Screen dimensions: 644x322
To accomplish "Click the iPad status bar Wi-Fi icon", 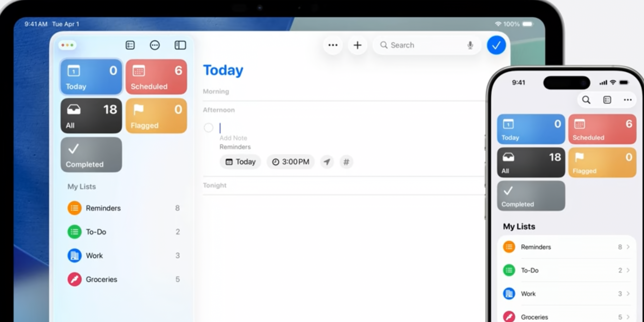I will (498, 24).
